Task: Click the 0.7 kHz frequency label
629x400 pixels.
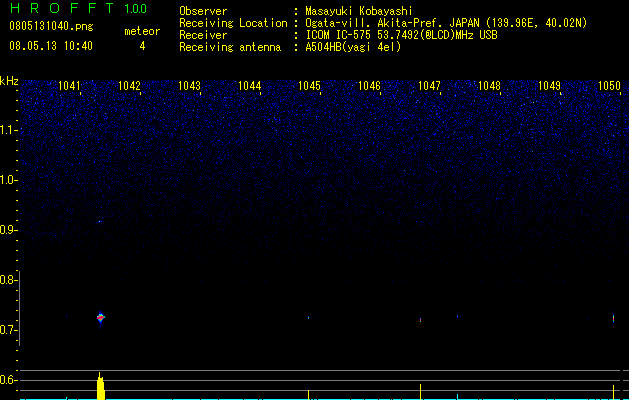Action: [8, 330]
